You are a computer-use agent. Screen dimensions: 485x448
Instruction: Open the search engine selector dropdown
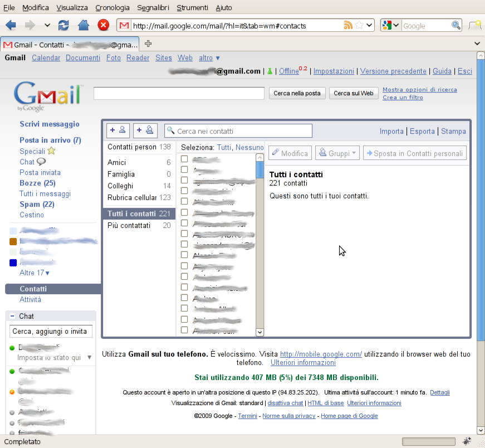(x=396, y=25)
